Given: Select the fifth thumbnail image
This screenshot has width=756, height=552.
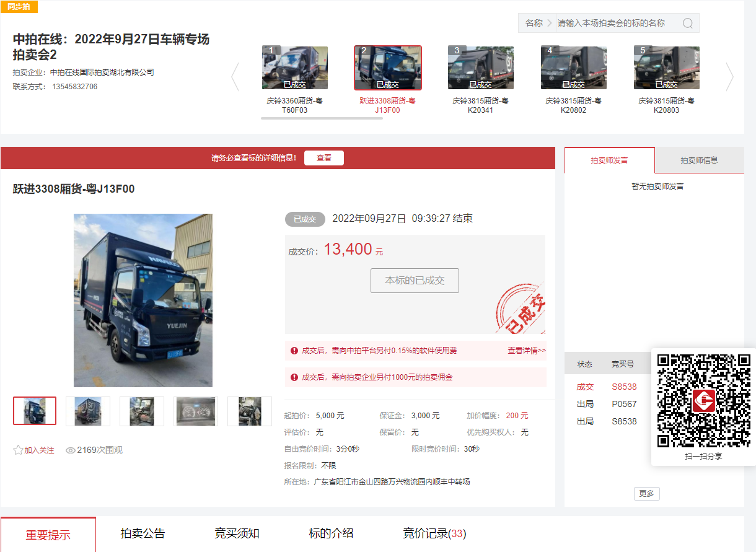Looking at the screenshot, I should coord(250,411).
